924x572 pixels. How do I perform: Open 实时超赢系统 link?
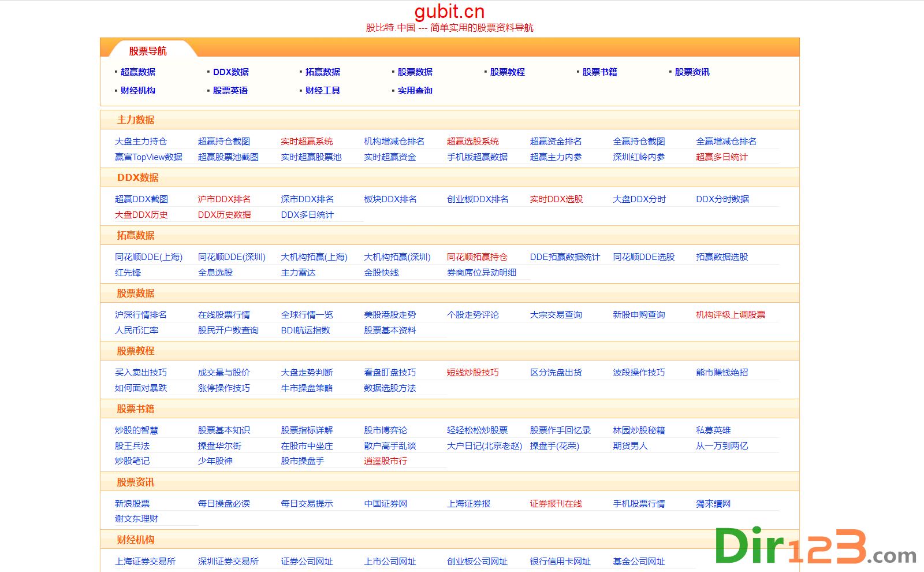(x=307, y=142)
